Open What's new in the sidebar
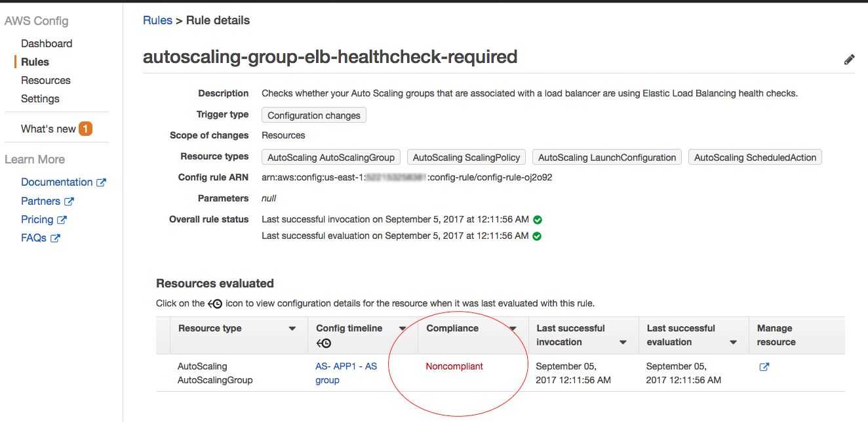The height and width of the screenshot is (422, 868). (49, 129)
